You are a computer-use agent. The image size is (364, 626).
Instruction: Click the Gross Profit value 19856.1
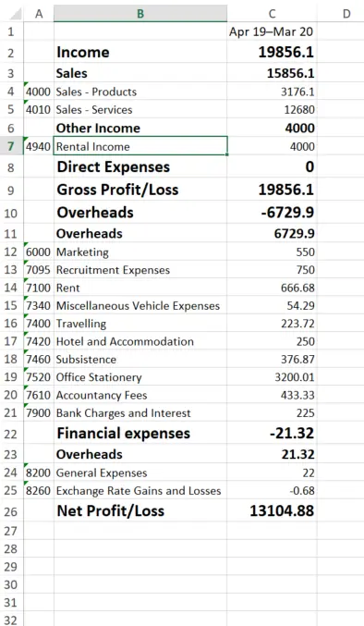pyautogui.click(x=272, y=190)
